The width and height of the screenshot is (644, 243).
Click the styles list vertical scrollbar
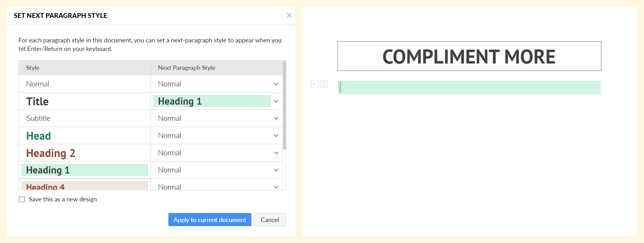(x=284, y=105)
